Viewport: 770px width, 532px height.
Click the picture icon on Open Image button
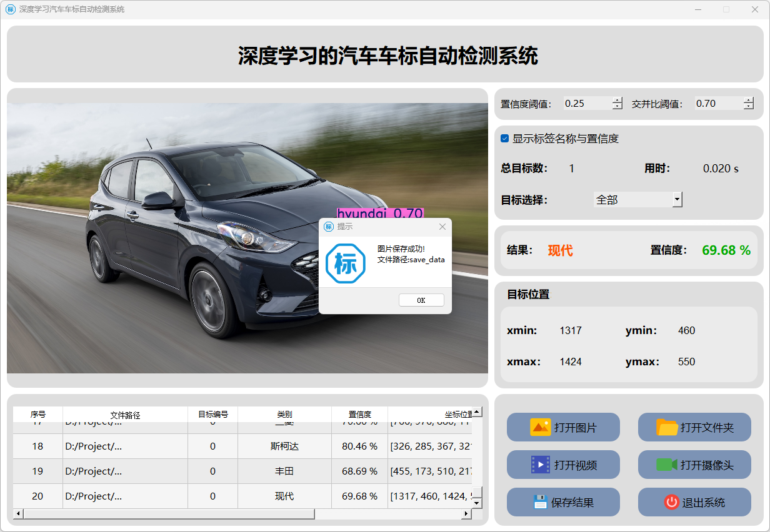[540, 427]
